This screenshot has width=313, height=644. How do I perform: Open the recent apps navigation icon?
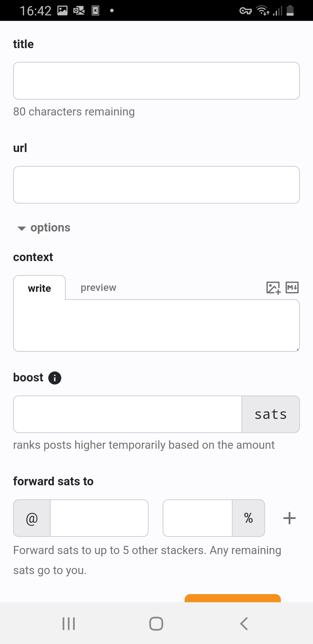[69, 623]
